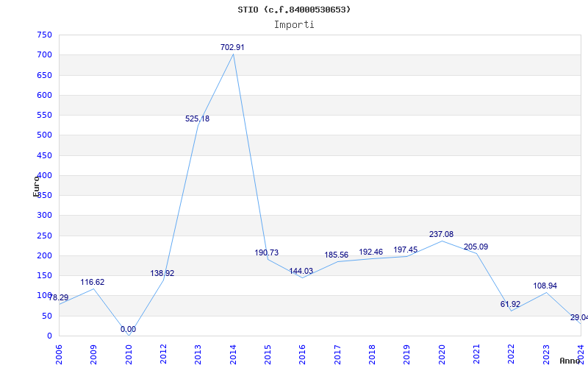Click the chart title STIO (c.f.84000530653)

(x=295, y=10)
